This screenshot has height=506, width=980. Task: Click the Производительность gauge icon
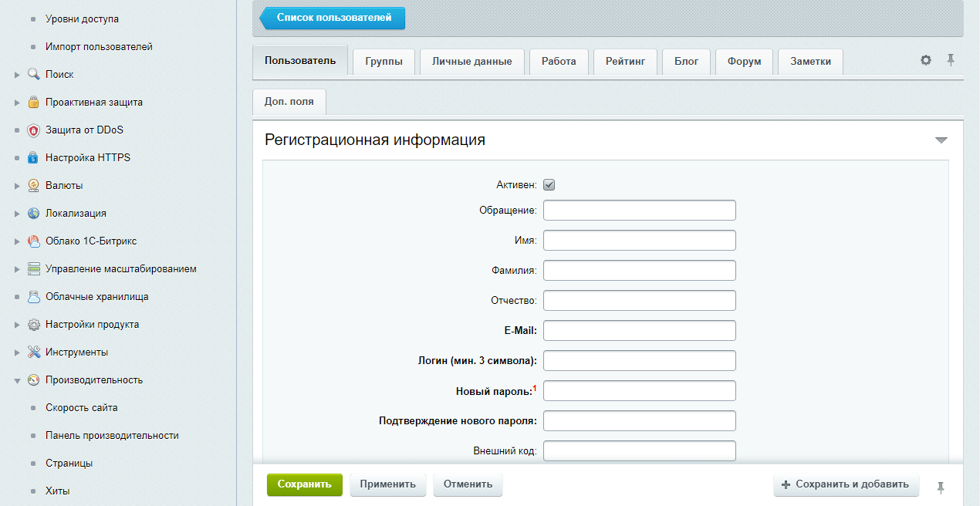[x=33, y=379]
